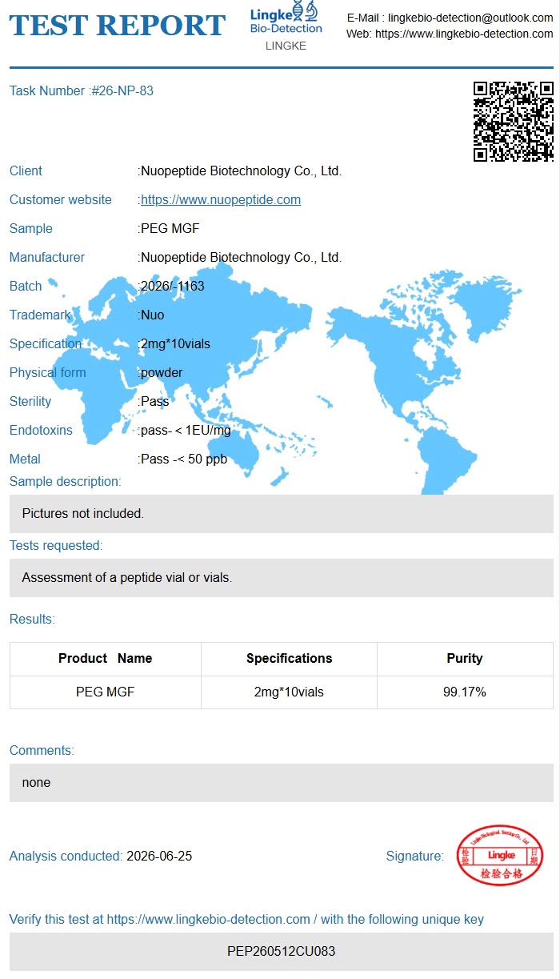
Task: Click the PEG MGF cell in results table
Action: [x=106, y=692]
